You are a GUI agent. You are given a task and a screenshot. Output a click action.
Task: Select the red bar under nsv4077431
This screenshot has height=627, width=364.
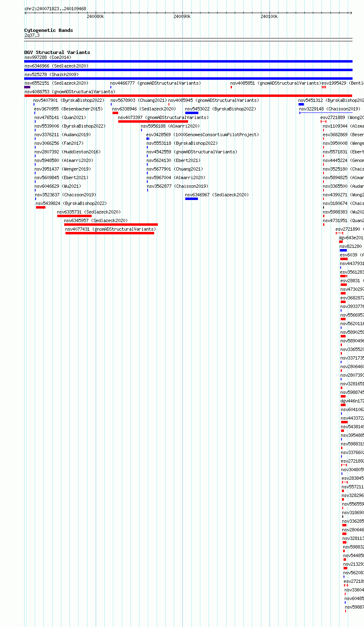pyautogui.click(x=110, y=233)
